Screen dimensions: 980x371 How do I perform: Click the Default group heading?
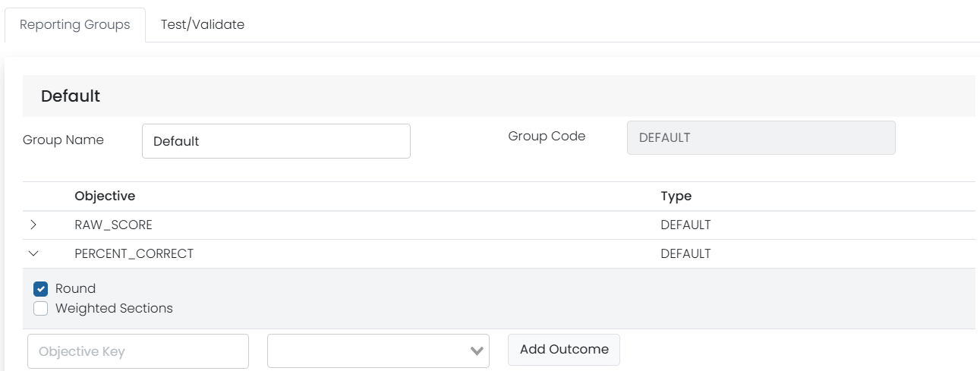71,96
